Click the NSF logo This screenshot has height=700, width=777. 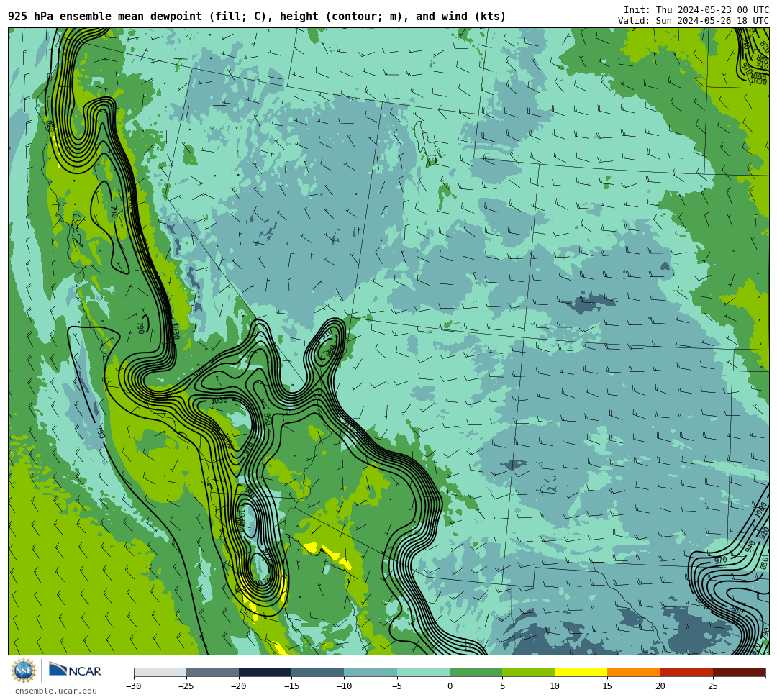[x=24, y=671]
